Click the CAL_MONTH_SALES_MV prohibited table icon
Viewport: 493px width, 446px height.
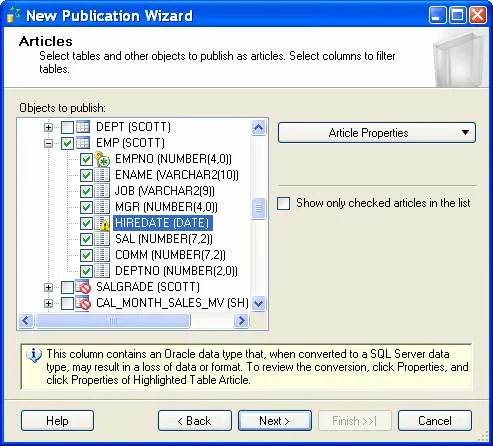(x=83, y=303)
